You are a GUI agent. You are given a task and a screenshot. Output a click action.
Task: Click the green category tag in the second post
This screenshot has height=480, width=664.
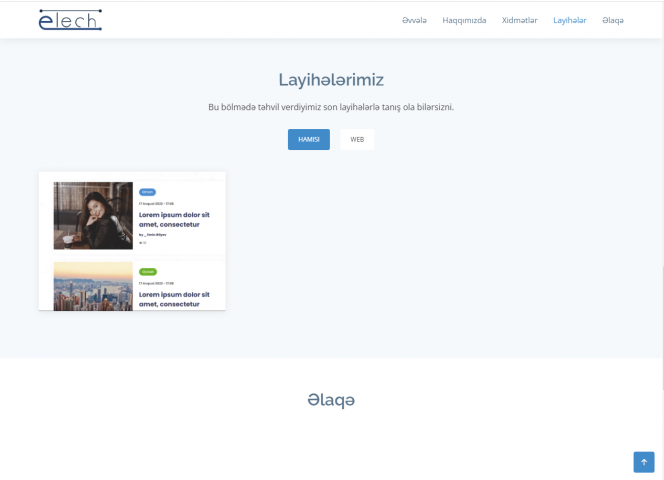[148, 272]
